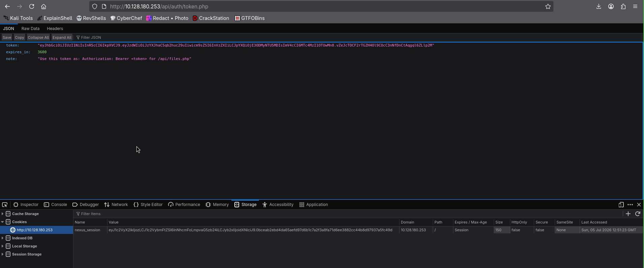Switch to the Raw Data tab
644x268 pixels.
pyautogui.click(x=30, y=29)
